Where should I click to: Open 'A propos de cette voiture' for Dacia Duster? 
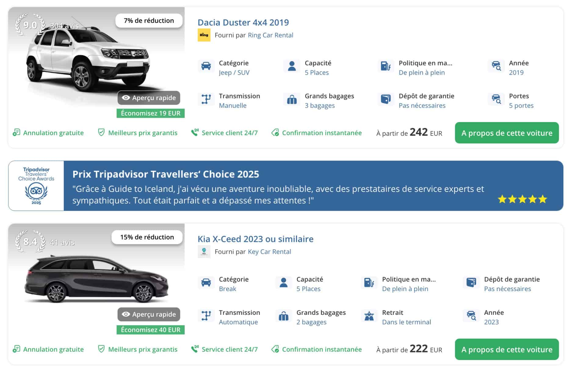tap(507, 133)
